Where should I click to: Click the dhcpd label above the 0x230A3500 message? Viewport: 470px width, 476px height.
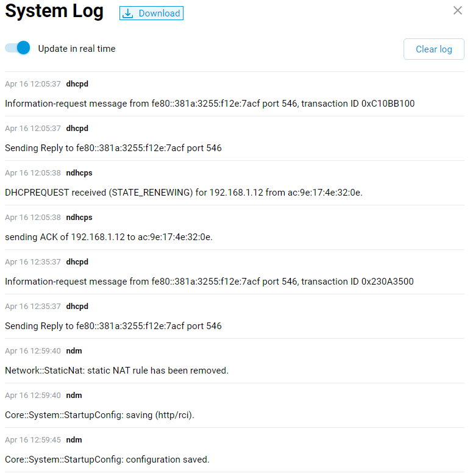tap(77, 262)
